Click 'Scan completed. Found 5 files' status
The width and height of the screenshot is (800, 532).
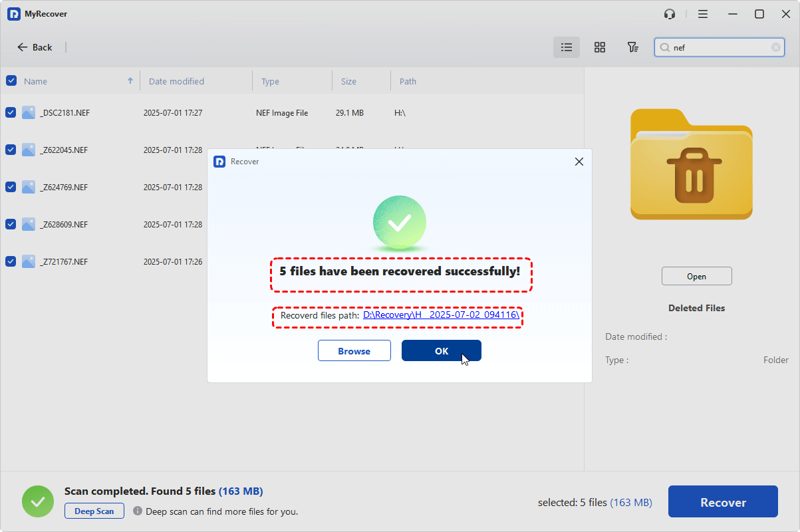click(140, 491)
